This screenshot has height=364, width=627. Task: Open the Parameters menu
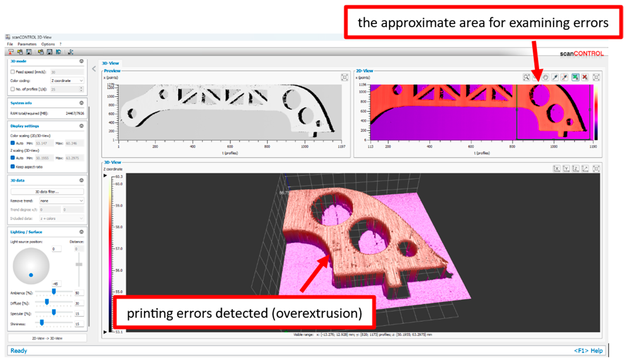27,44
